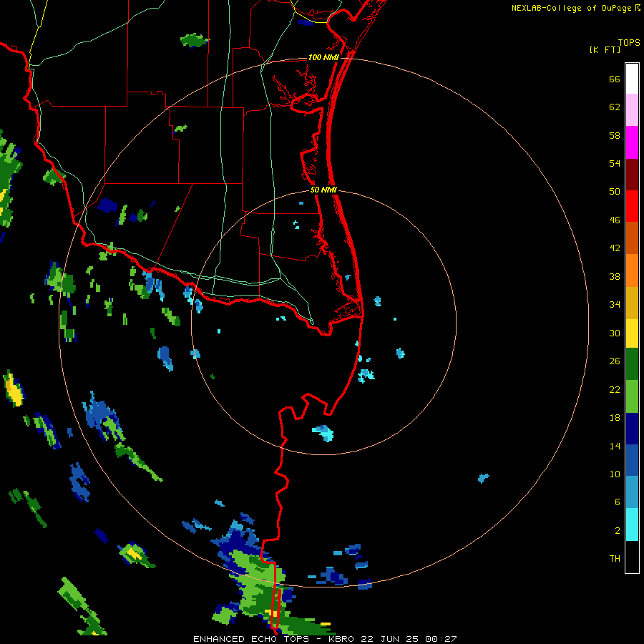Select the dark orange legend swatch
The height and width of the screenshot is (644, 644).
tap(632, 238)
